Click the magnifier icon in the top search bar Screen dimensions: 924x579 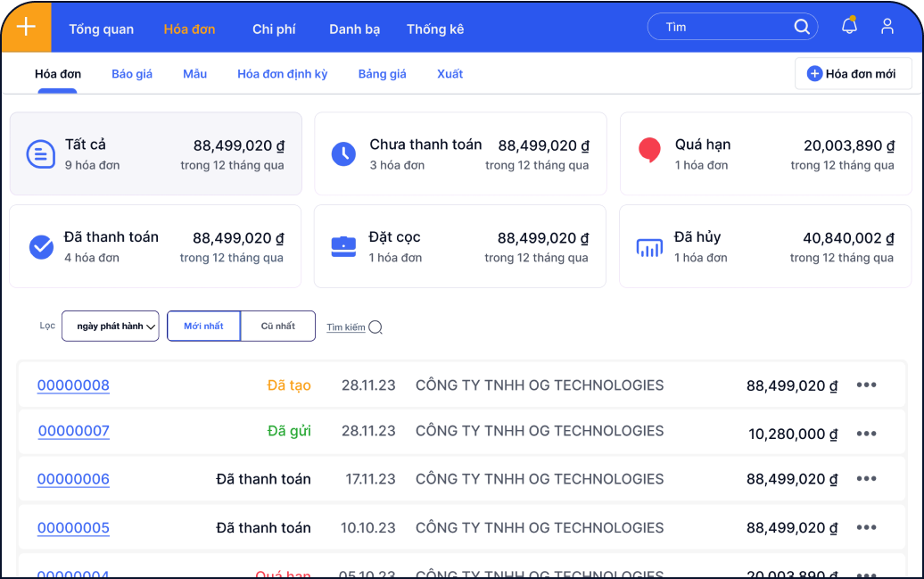pyautogui.click(x=802, y=27)
